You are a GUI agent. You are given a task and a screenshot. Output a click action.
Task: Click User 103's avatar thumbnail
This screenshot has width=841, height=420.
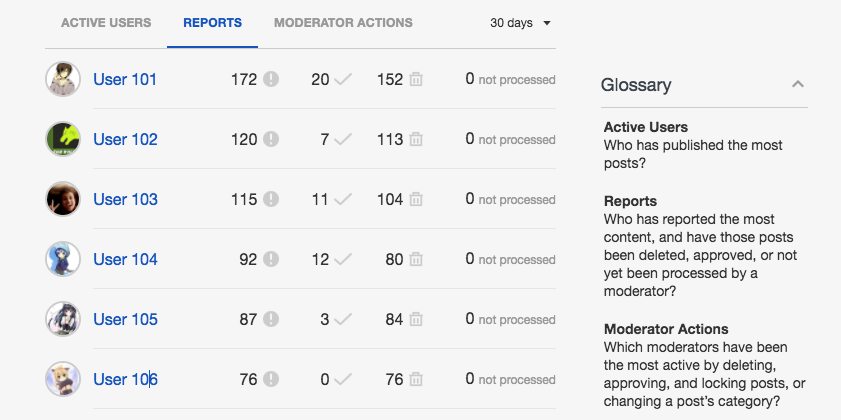[x=63, y=199]
